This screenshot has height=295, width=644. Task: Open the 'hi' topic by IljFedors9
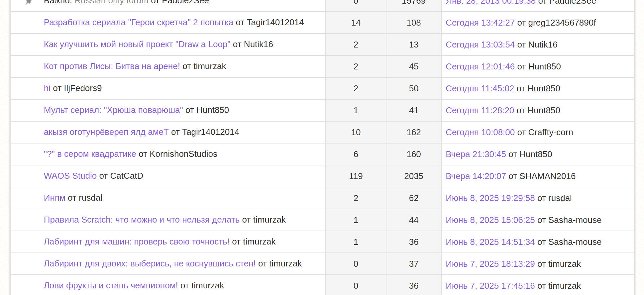click(x=47, y=88)
